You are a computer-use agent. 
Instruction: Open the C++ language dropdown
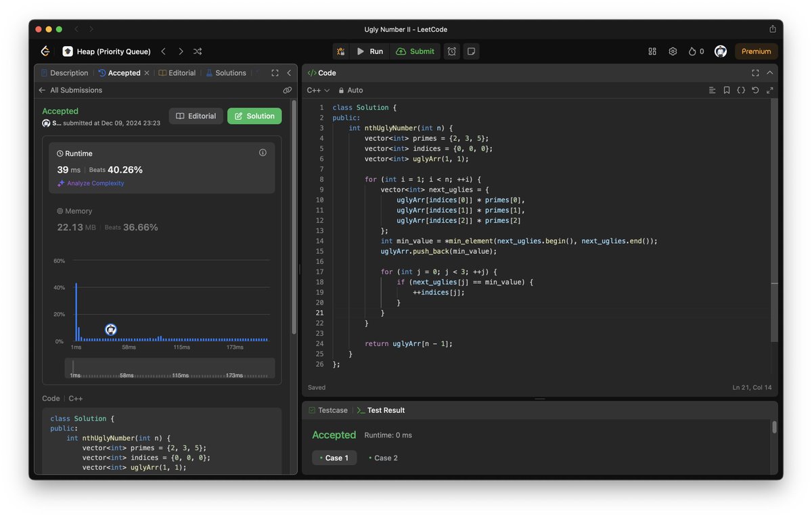pos(318,90)
